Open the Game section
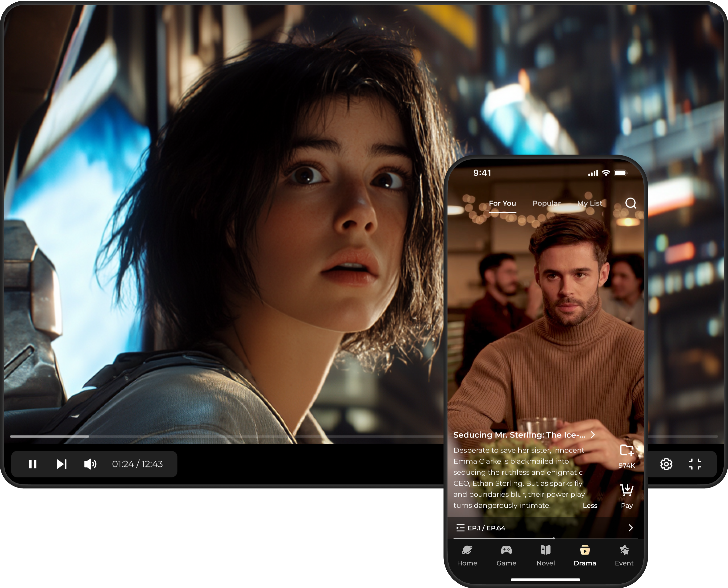728x588 pixels. (506, 556)
